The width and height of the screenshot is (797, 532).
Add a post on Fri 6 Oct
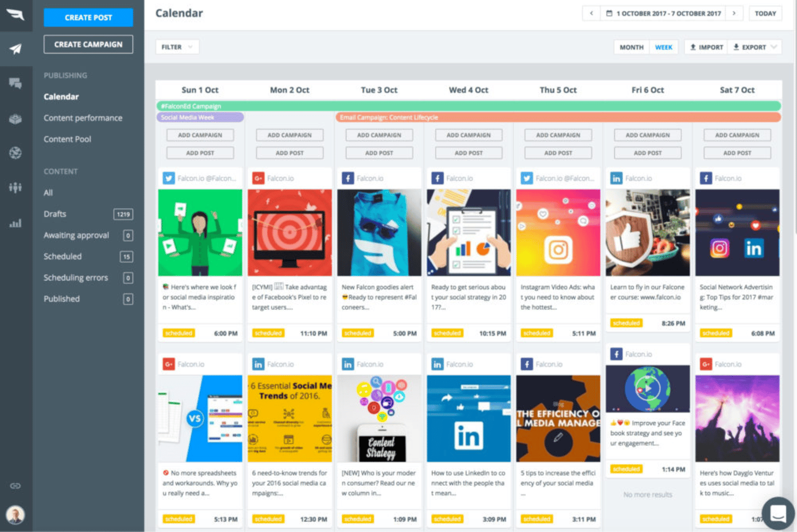point(648,153)
